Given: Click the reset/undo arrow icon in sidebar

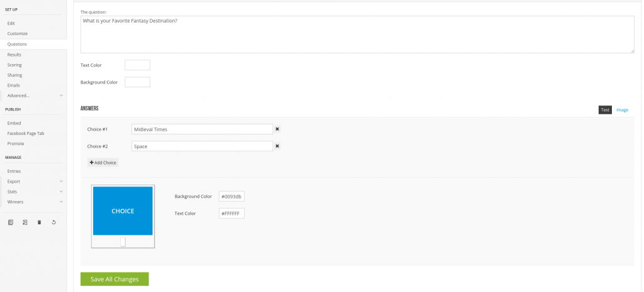Looking at the screenshot, I should 54,222.
